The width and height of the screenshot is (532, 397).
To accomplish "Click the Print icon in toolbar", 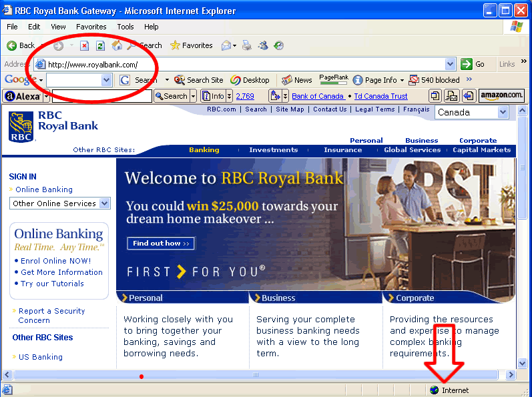I will pos(247,45).
